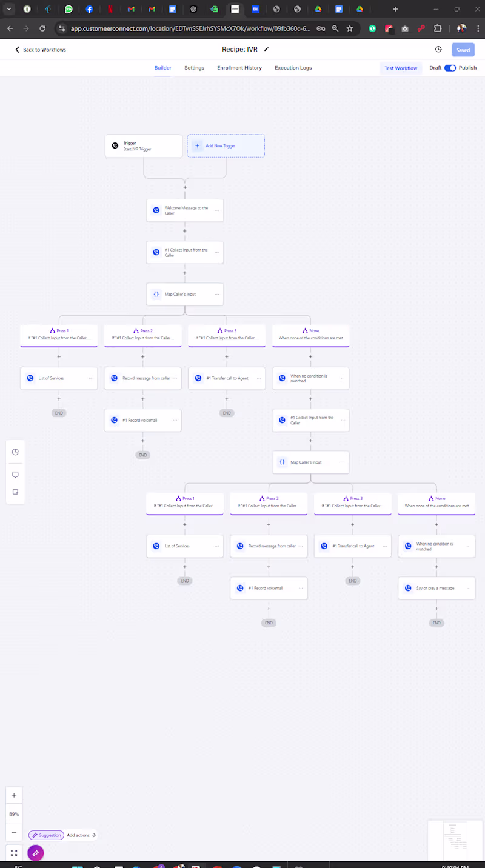Click the Saved button

point(463,50)
